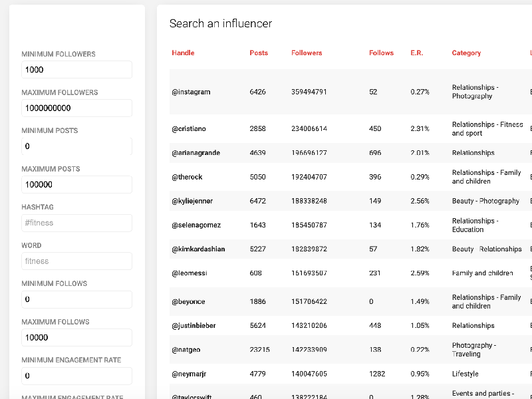Click the Minimum Followers input field
532x399 pixels.
pos(76,70)
